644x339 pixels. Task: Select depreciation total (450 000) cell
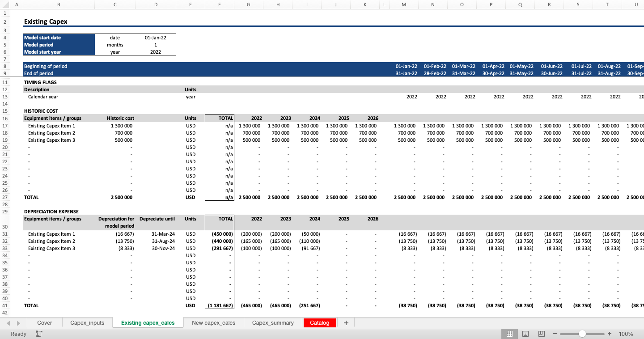click(x=220, y=234)
